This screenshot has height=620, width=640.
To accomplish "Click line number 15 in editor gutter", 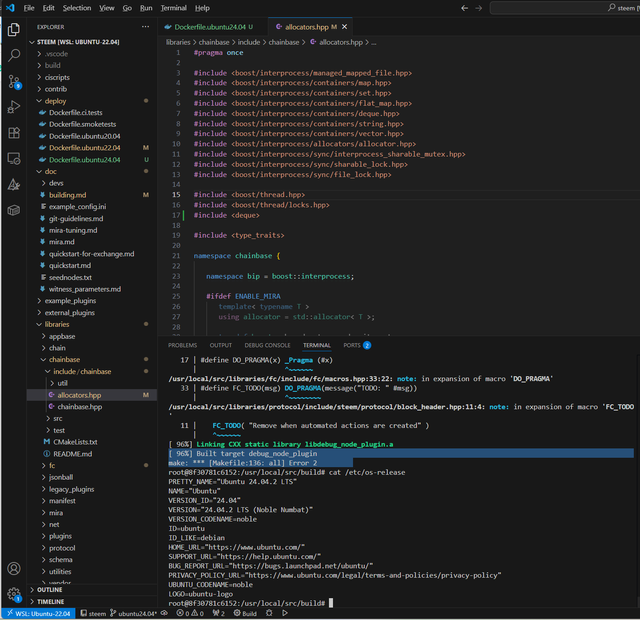I will tap(176, 195).
